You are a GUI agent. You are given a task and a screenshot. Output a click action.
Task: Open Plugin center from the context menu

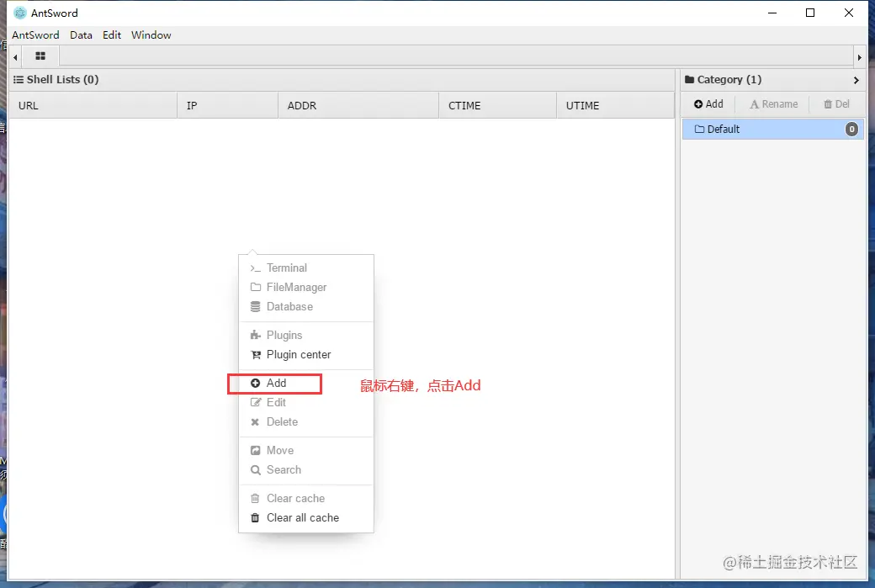[x=305, y=355]
